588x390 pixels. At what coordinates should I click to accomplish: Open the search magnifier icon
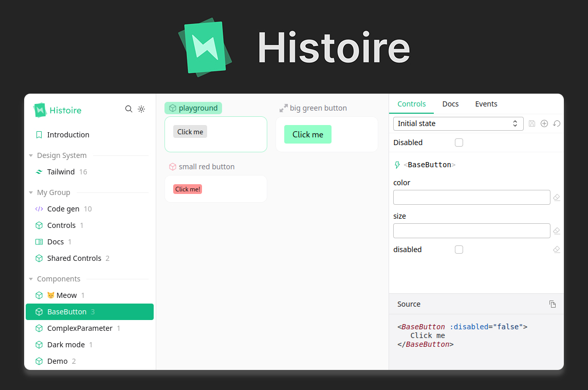click(128, 109)
